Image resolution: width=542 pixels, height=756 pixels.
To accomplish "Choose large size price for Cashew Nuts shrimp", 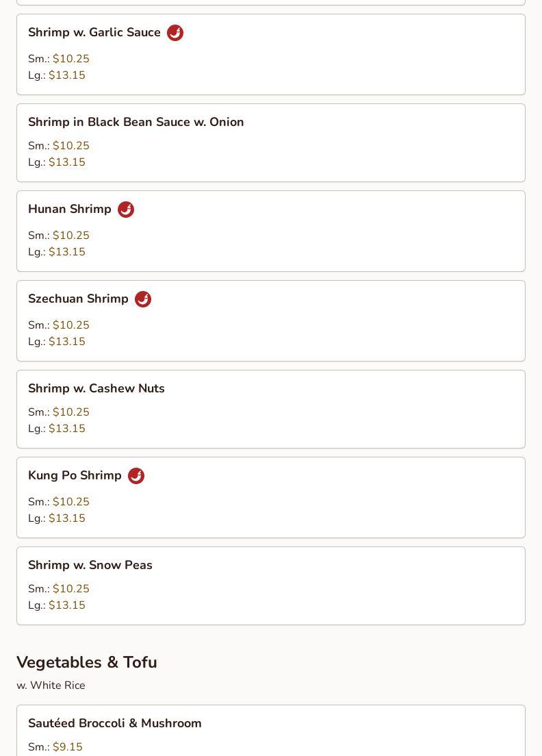I will click(x=67, y=429).
